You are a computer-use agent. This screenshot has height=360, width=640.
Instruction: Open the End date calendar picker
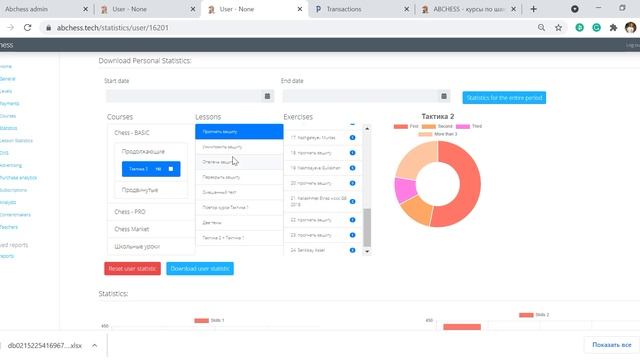[x=444, y=96]
